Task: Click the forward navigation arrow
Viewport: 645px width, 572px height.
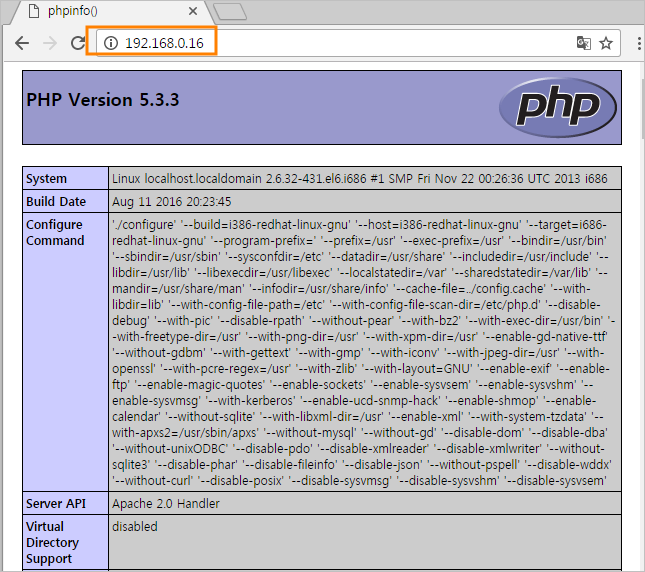Action: tap(50, 43)
